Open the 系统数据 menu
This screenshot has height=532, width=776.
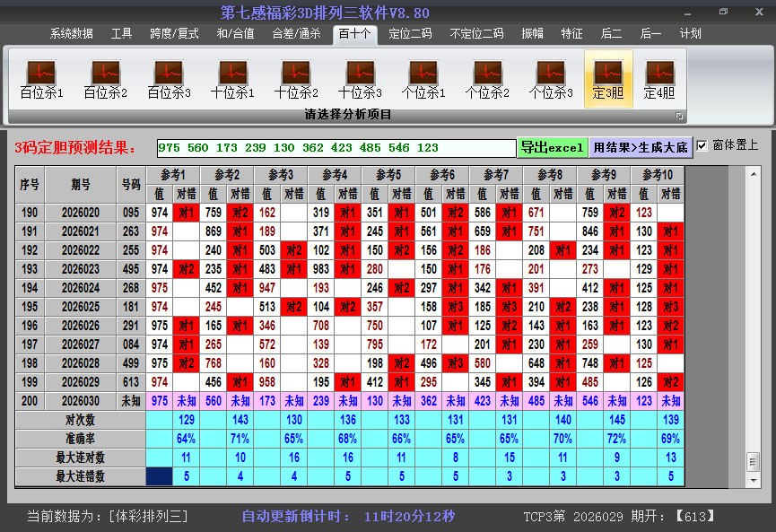tap(72, 33)
